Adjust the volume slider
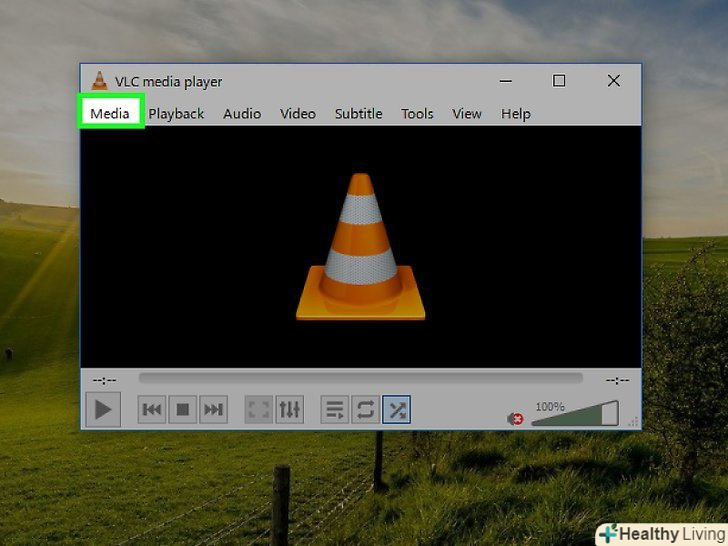Image resolution: width=728 pixels, height=546 pixels. click(575, 413)
